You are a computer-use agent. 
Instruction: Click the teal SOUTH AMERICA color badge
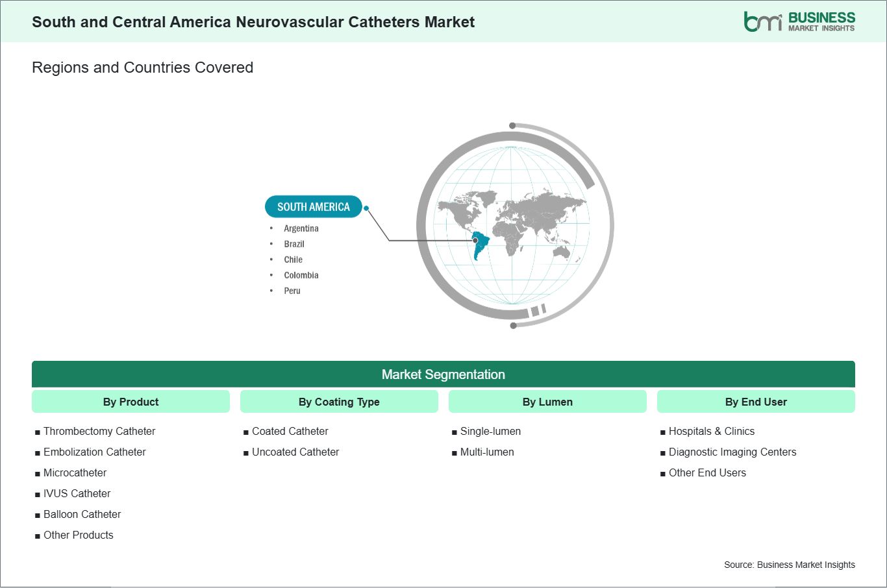(x=314, y=206)
